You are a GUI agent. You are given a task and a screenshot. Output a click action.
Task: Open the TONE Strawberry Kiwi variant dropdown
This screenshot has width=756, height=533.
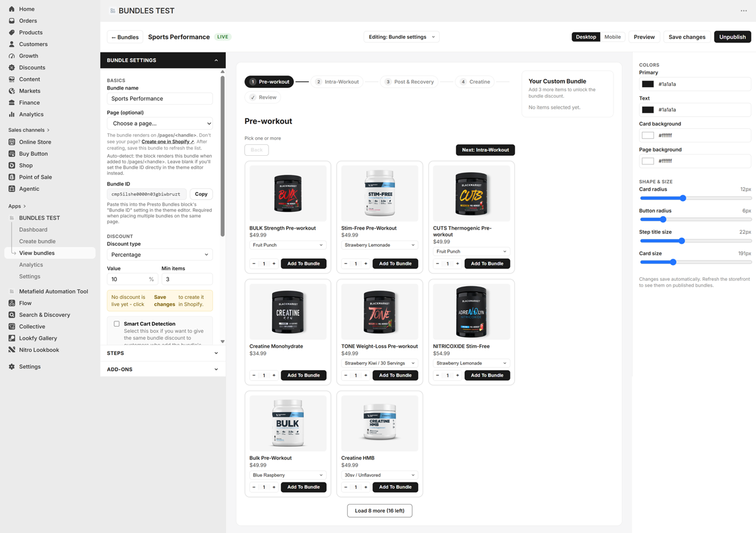pos(380,363)
